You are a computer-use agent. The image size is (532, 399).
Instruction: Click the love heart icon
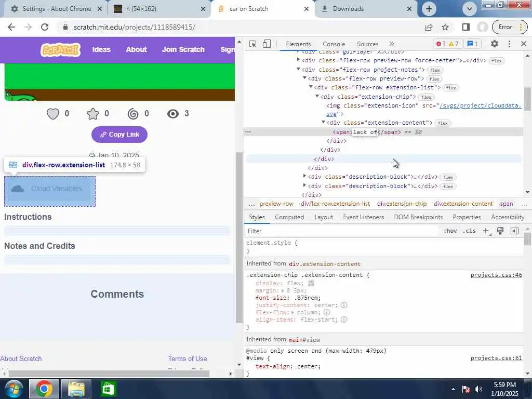click(x=53, y=114)
